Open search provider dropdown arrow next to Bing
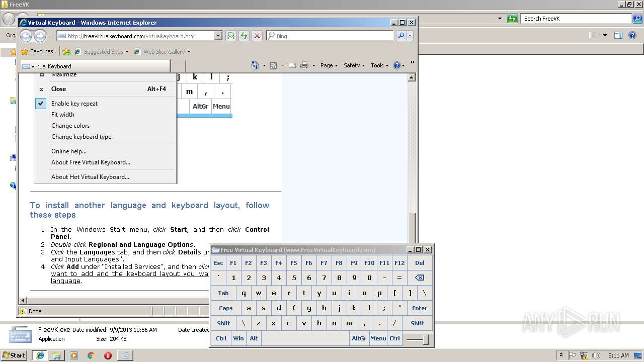The image size is (644, 362). (x=410, y=36)
